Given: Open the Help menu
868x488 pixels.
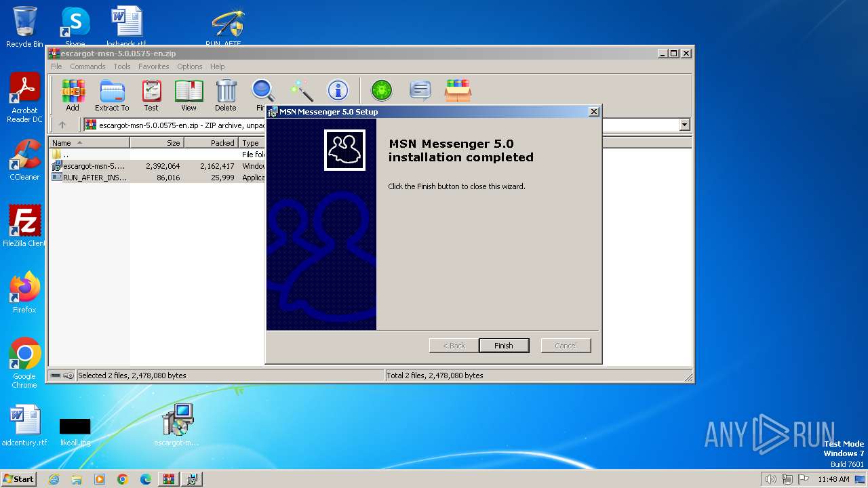Looking at the screenshot, I should (x=217, y=66).
